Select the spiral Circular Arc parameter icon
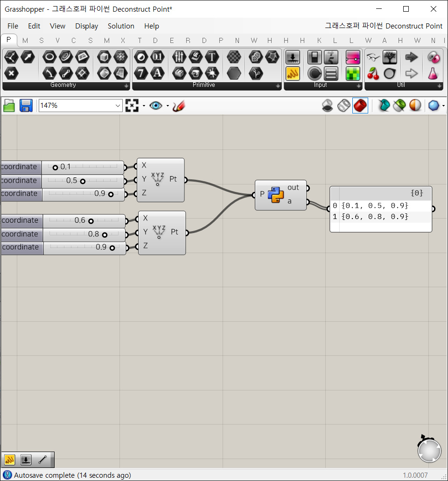Viewport: 448px width, 481px height. coord(66,57)
